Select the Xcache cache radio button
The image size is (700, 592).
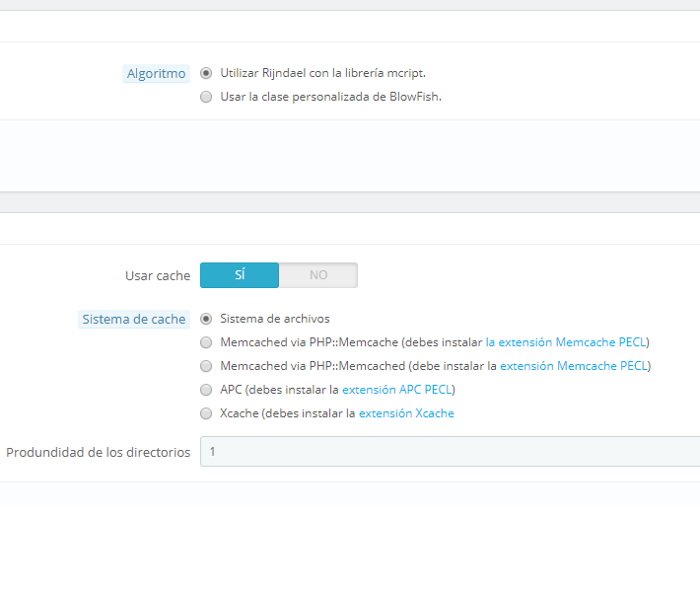point(206,413)
